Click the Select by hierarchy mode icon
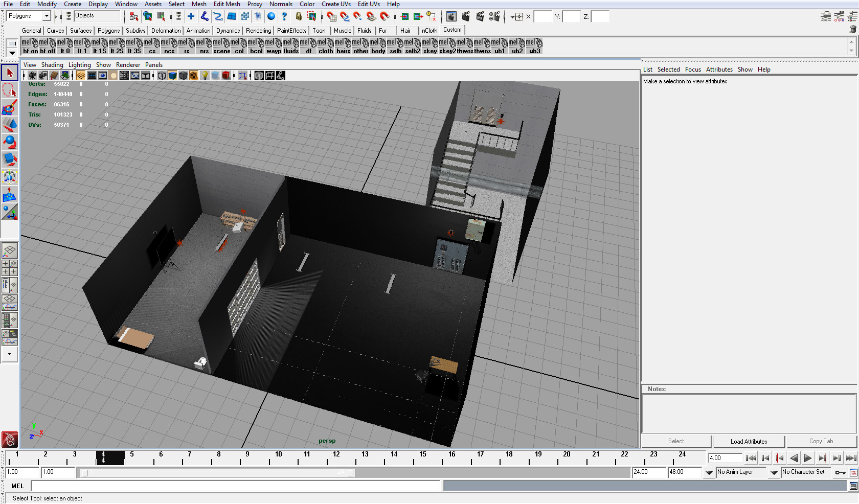The image size is (859, 504). [134, 16]
